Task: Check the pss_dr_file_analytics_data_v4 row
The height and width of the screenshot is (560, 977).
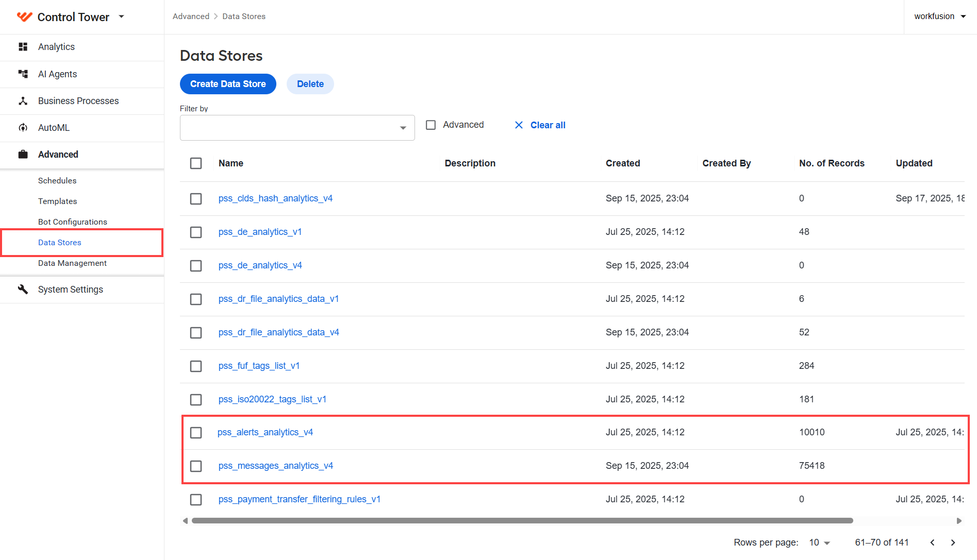Action: (x=196, y=333)
